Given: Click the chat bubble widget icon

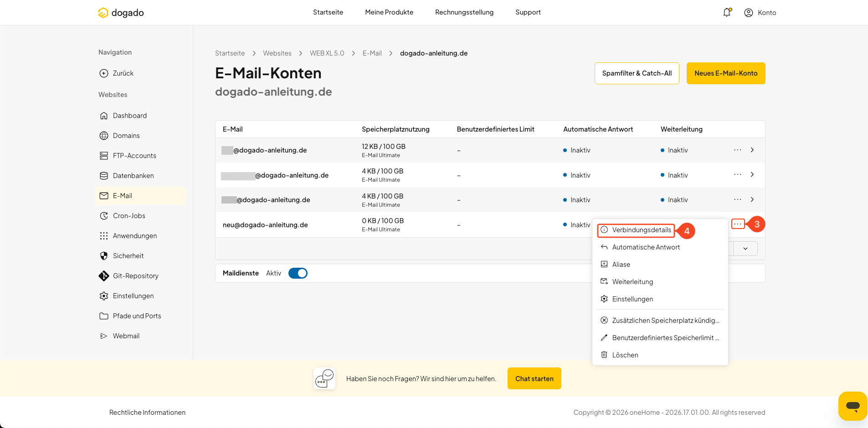Looking at the screenshot, I should tap(853, 406).
